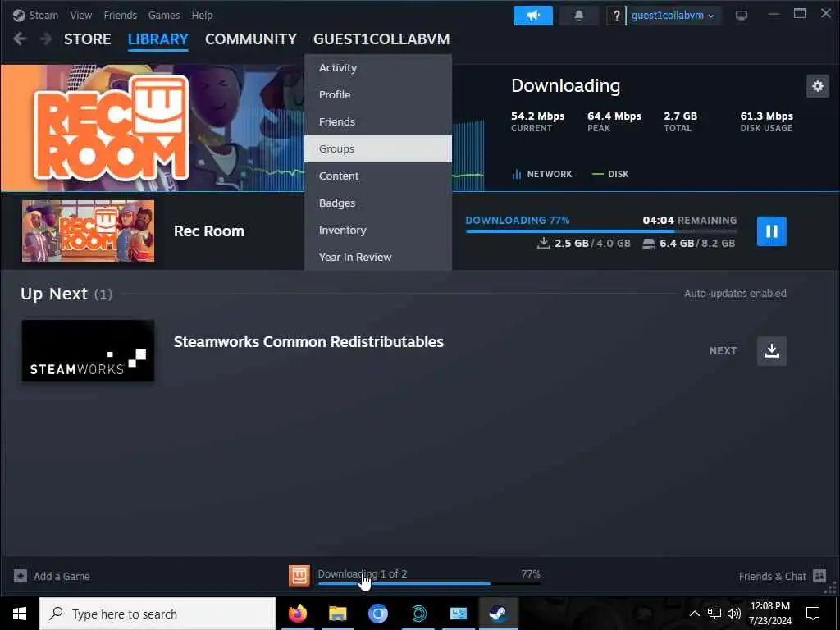The image size is (840, 630).
Task: Click the Add a Game label
Action: [62, 577]
